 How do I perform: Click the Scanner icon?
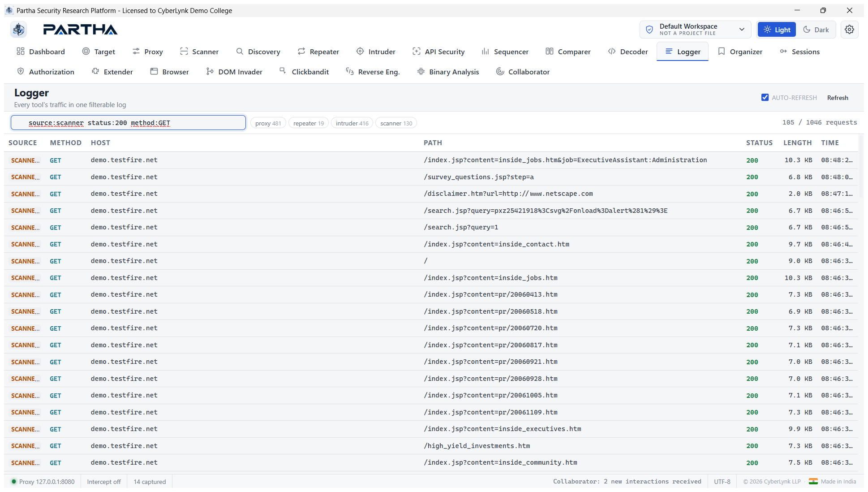(184, 52)
